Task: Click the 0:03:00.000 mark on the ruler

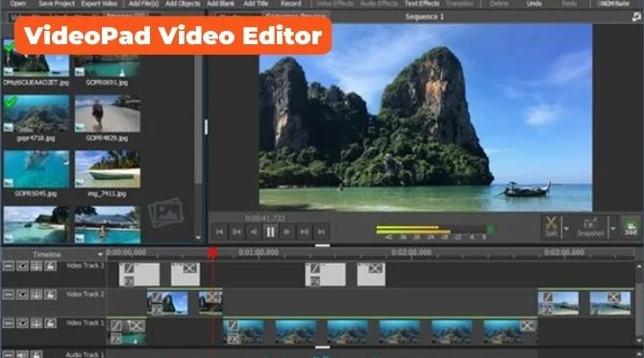Action: pos(564,252)
